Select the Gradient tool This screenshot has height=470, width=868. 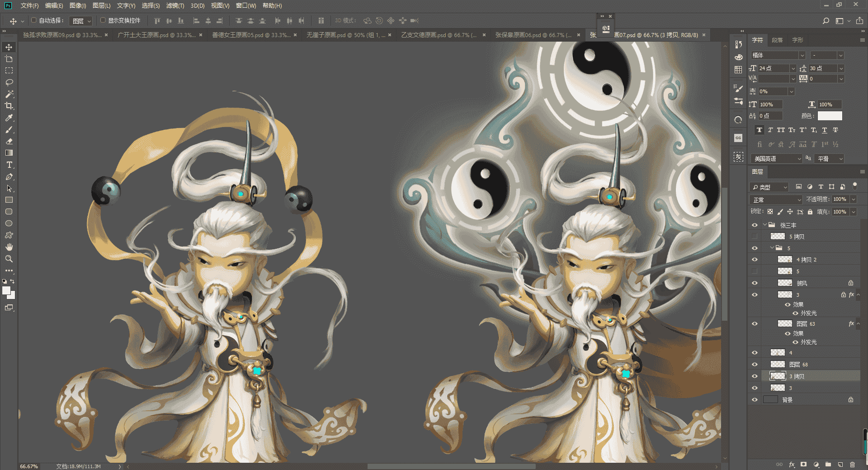pyautogui.click(x=9, y=153)
